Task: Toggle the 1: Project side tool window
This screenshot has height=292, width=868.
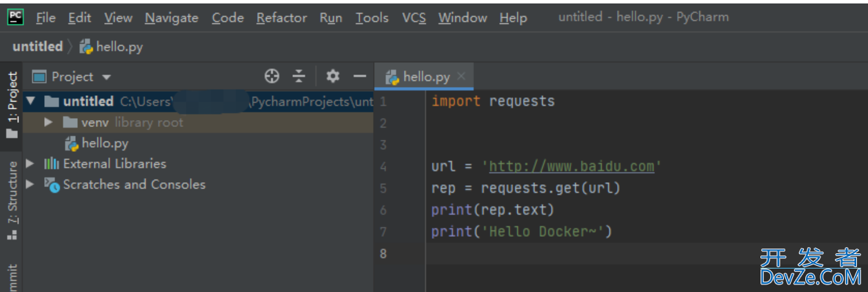Action: pos(12,104)
